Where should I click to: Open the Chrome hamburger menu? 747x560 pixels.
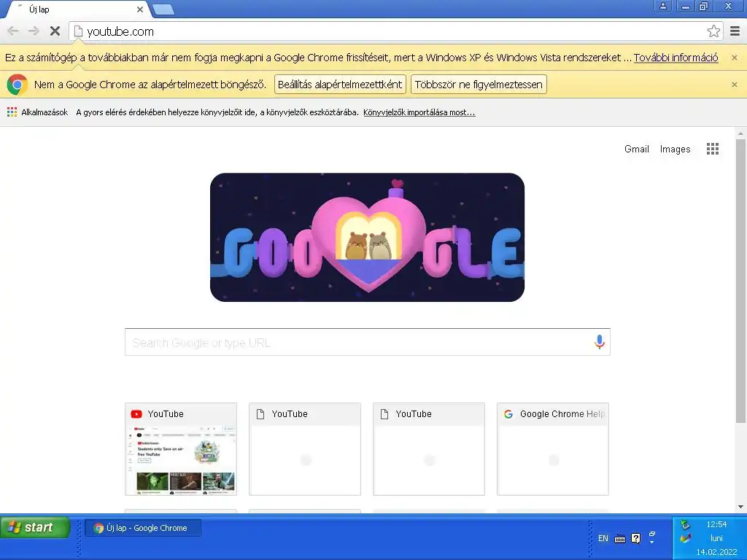click(735, 31)
